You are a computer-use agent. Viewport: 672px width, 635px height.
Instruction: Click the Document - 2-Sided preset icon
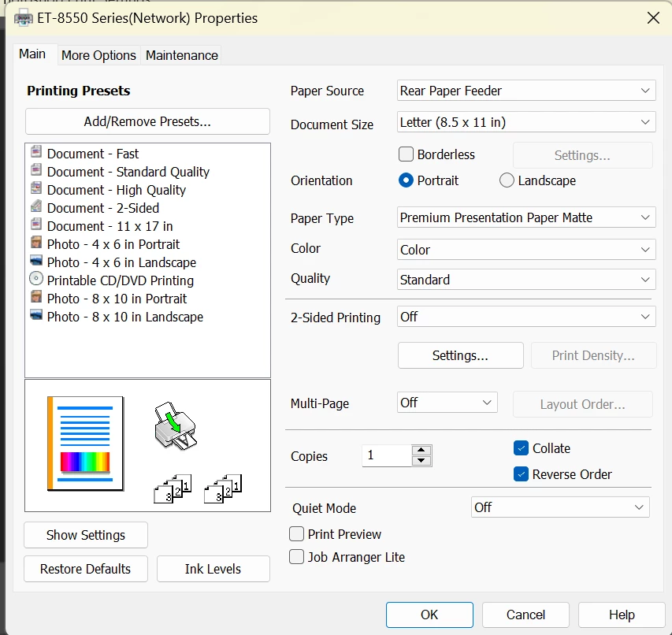click(36, 206)
